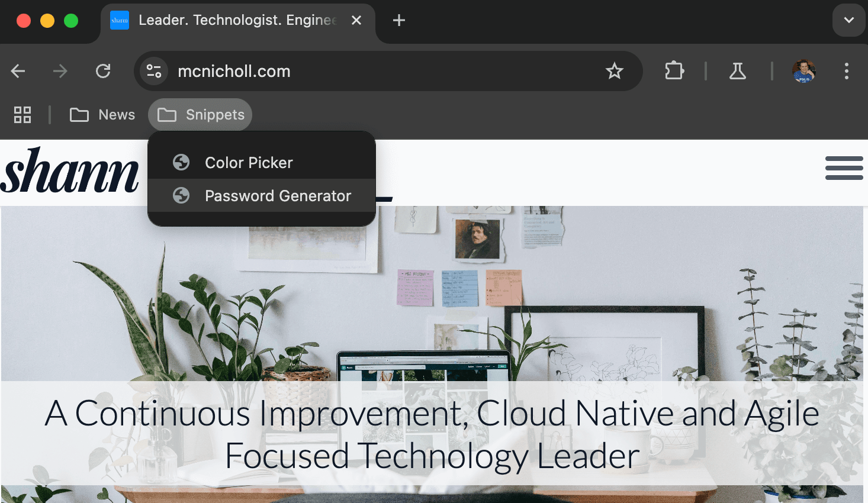
Task: Bookmark this page with the star
Action: pos(615,71)
